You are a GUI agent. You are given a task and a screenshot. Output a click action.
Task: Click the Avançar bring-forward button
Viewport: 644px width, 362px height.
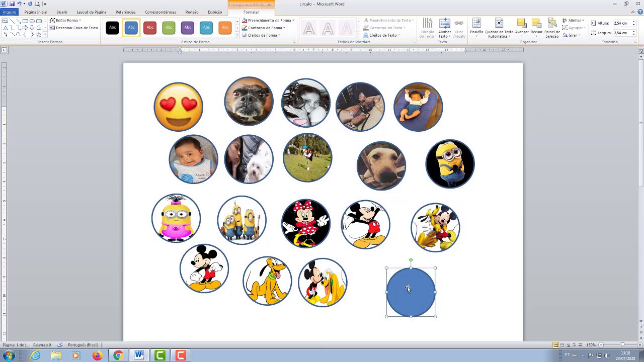click(x=522, y=28)
